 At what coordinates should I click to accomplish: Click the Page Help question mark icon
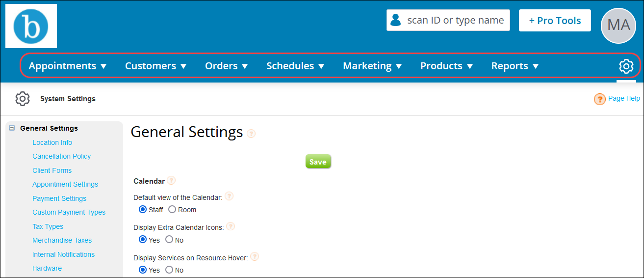(599, 99)
